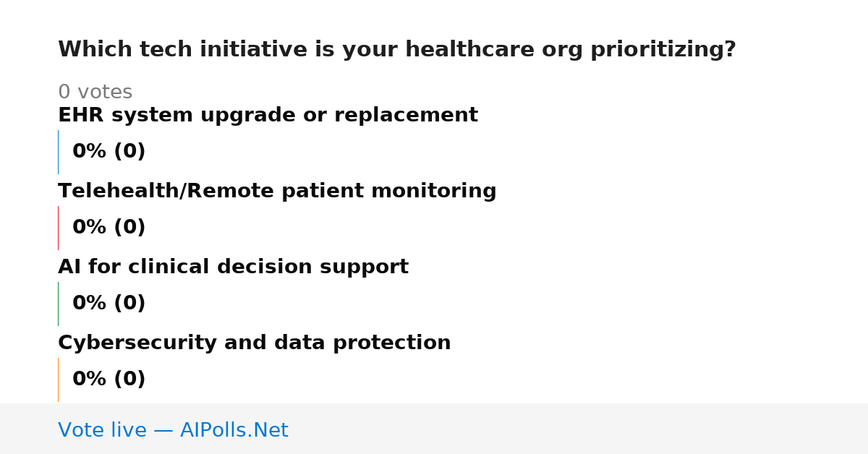Click the blue bar under EHR system upgrade

coord(58,152)
